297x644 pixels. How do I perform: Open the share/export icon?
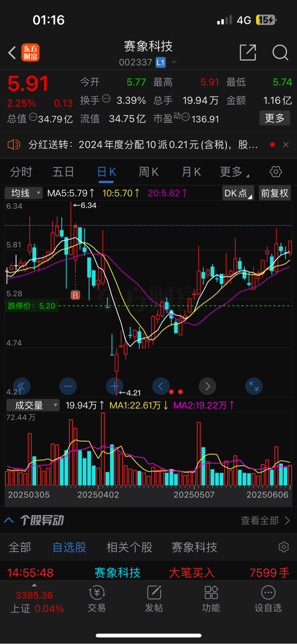point(248,52)
